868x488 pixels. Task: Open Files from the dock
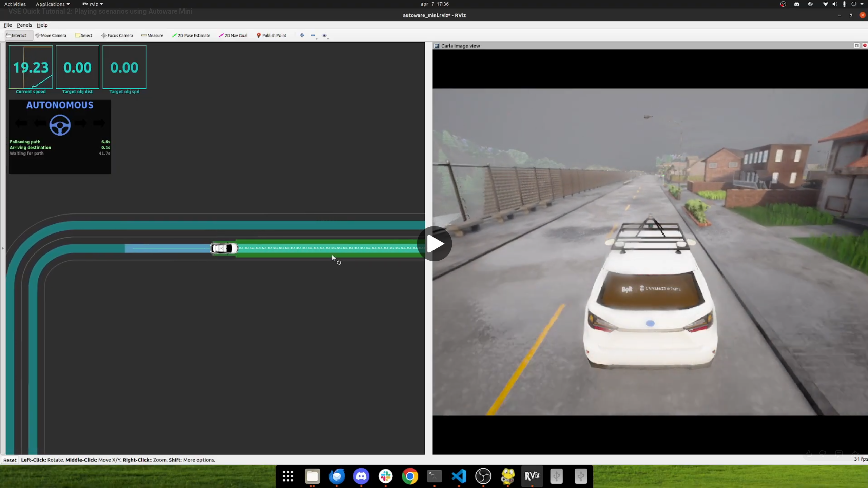312,476
